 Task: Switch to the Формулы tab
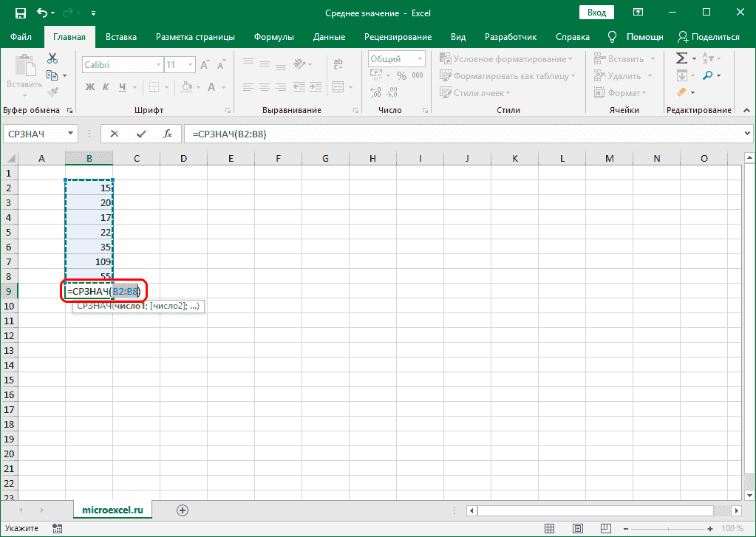pyautogui.click(x=273, y=37)
